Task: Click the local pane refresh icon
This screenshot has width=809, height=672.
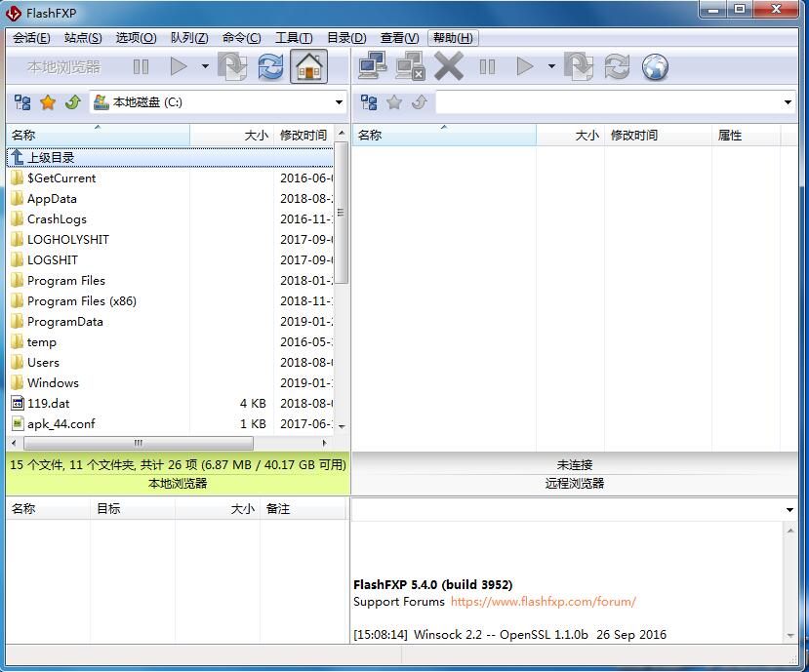Action: 271,66
